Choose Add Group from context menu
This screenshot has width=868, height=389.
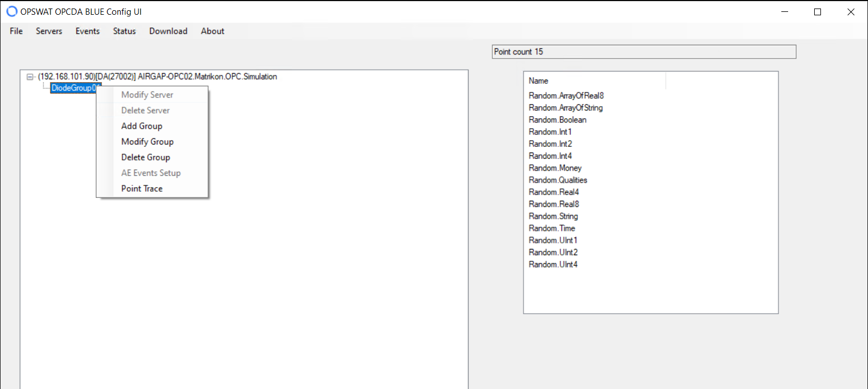point(152,126)
